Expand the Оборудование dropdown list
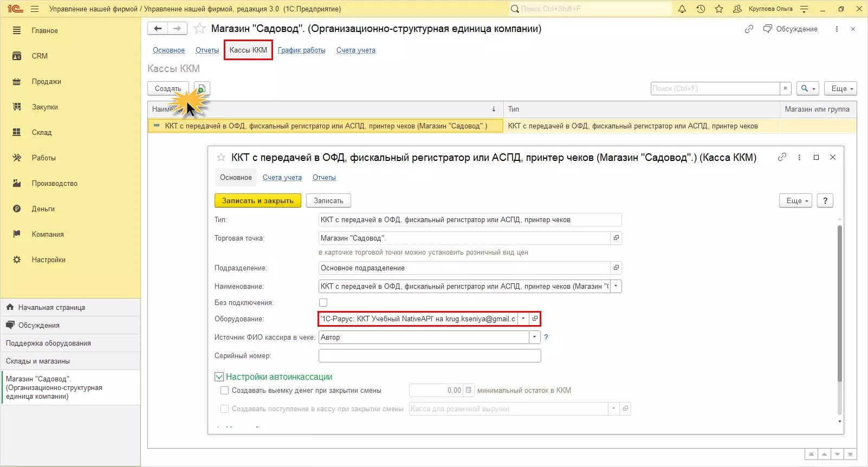This screenshot has height=467, width=868. (x=523, y=319)
